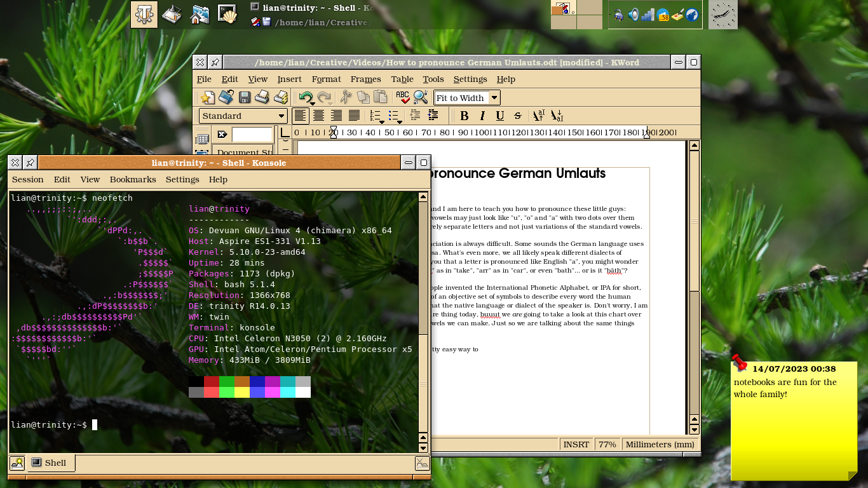The width and height of the screenshot is (868, 488).
Task: Justify the paragraph text
Action: point(355,116)
